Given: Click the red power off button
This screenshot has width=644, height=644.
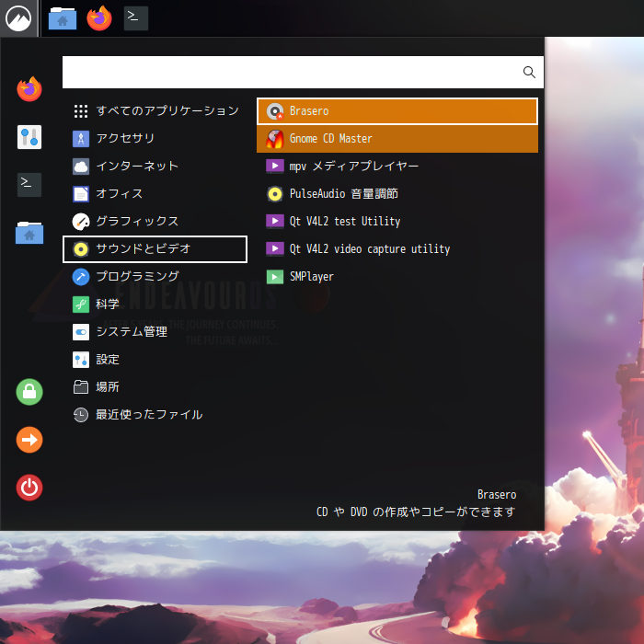Looking at the screenshot, I should pos(29,488).
